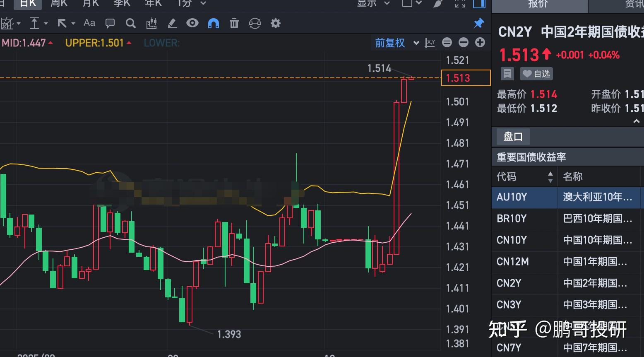Viewport: 644px width, 357px height.
Task: Toggle the blue pin icon
Action: coord(479,23)
